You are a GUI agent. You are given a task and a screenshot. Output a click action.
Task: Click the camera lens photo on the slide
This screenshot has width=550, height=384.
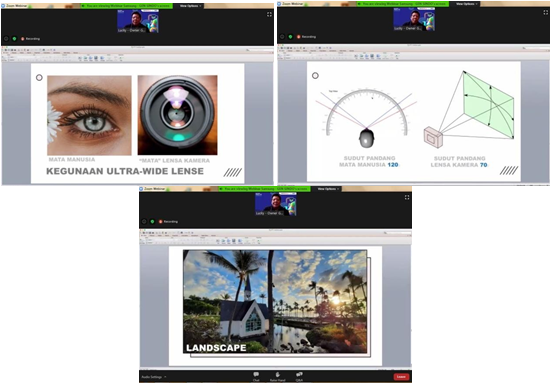(x=177, y=115)
